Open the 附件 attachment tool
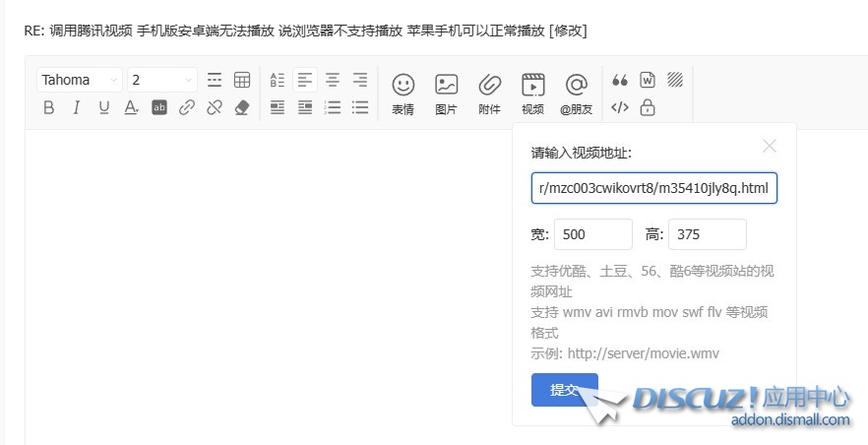The image size is (868, 445). [489, 95]
